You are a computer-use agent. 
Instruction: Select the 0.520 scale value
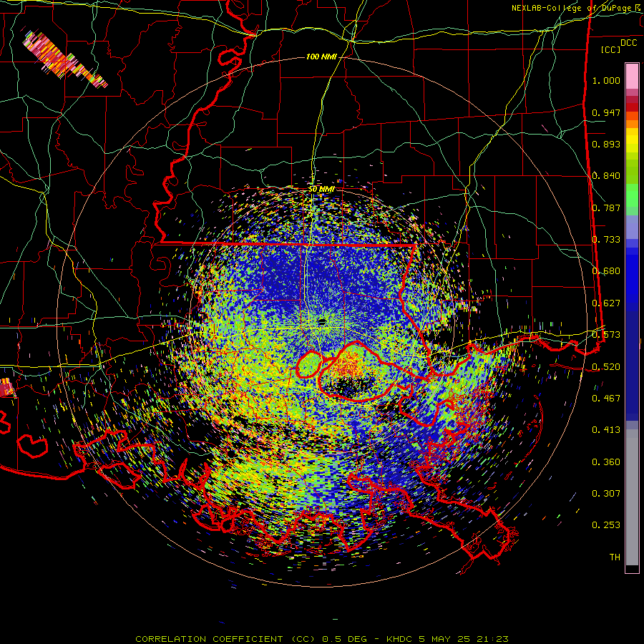[606, 367]
